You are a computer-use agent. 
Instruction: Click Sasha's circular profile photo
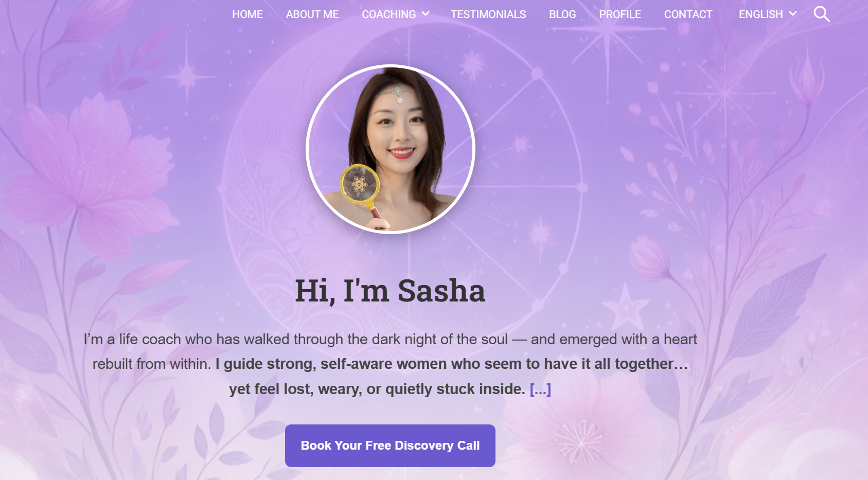tap(391, 149)
